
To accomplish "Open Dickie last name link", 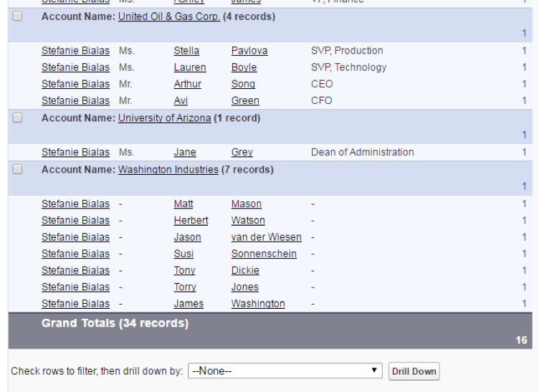I will (x=245, y=270).
